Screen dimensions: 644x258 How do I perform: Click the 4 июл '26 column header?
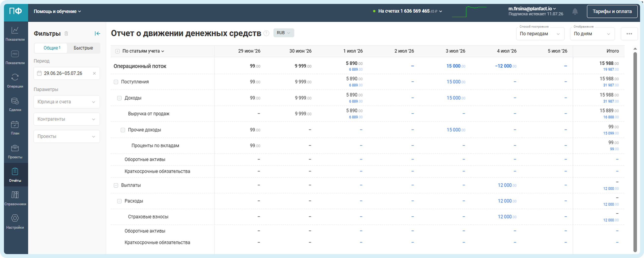coord(507,51)
